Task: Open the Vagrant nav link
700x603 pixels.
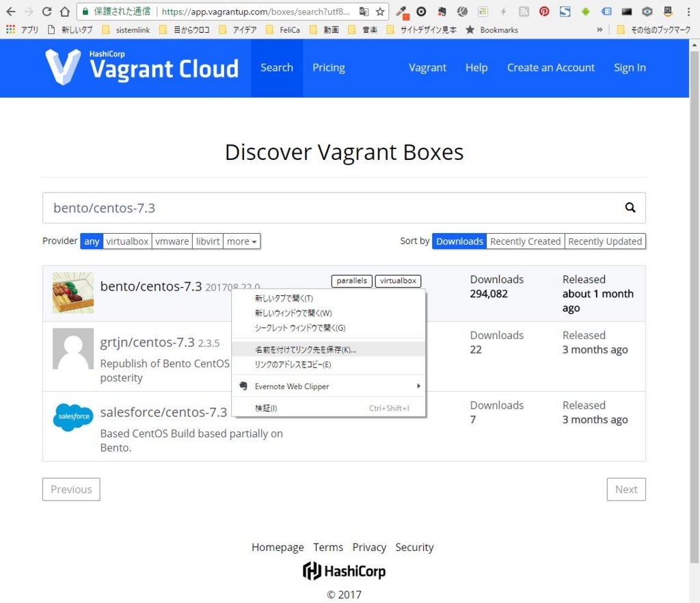Action: tap(427, 68)
